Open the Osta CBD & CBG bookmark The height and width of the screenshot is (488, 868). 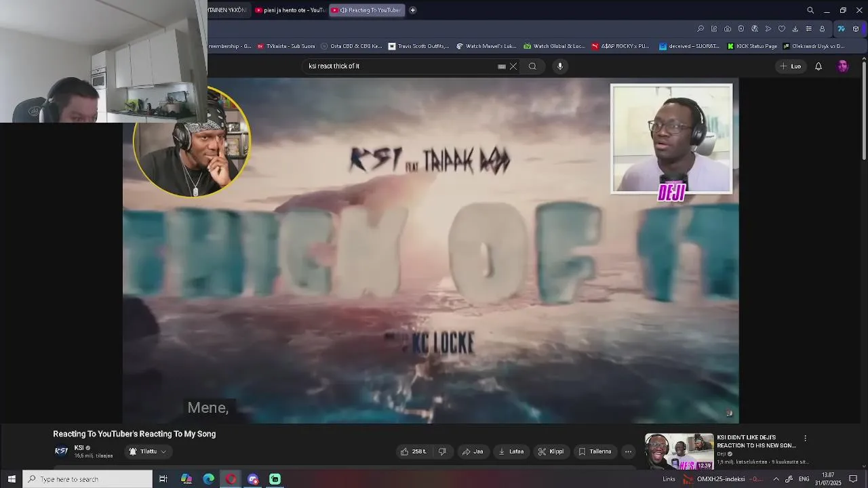point(351,46)
